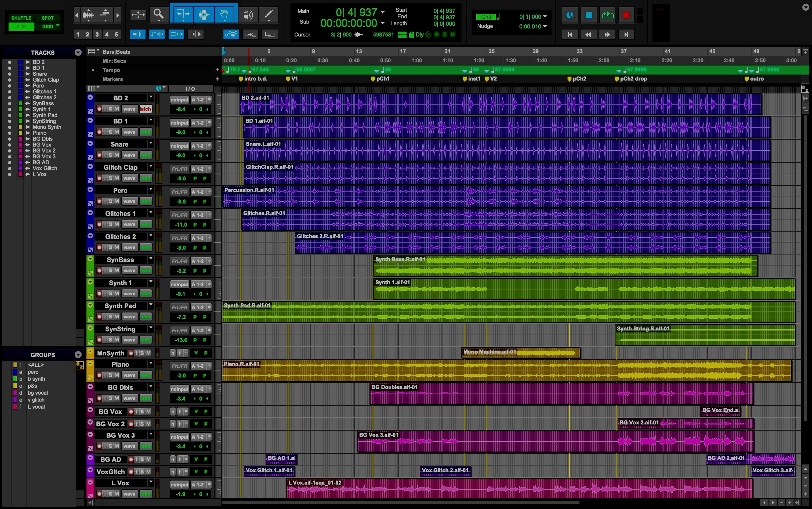Select the 'bg vocal' group
Image resolution: width=812 pixels, height=509 pixels.
click(38, 393)
